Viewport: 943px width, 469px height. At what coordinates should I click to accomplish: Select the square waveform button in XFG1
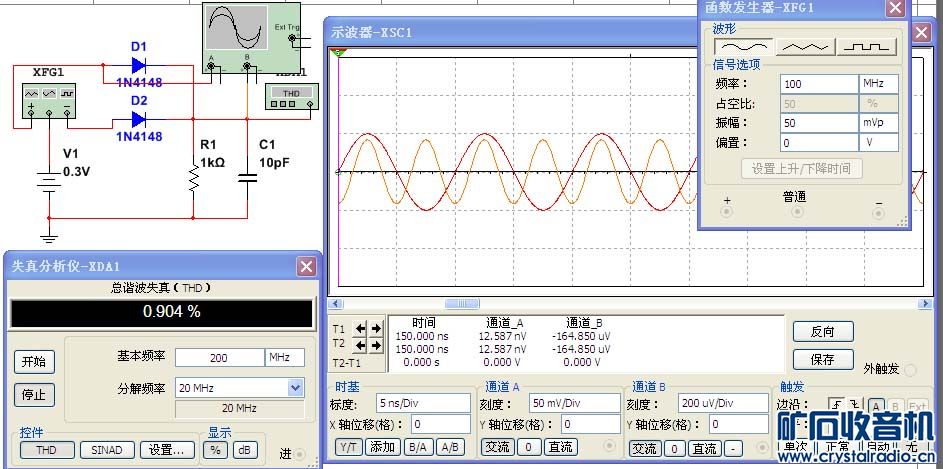click(x=867, y=47)
